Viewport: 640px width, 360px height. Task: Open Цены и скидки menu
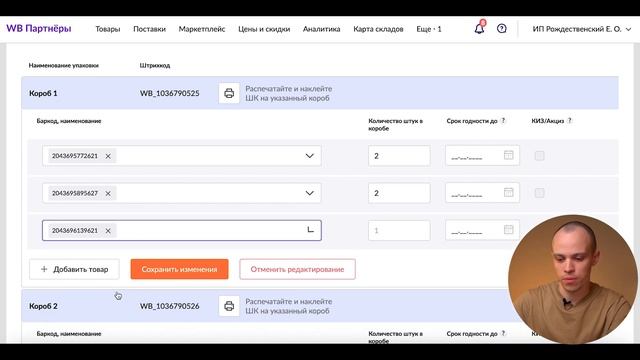click(x=264, y=29)
